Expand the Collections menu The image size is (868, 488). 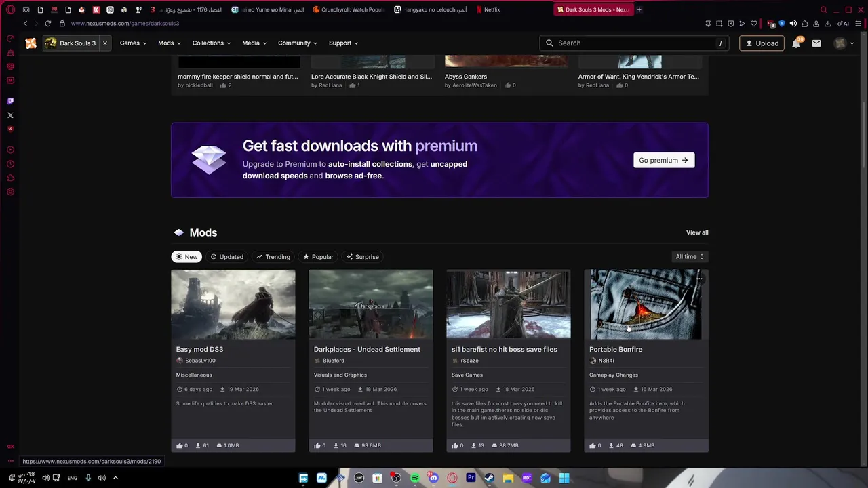click(211, 43)
